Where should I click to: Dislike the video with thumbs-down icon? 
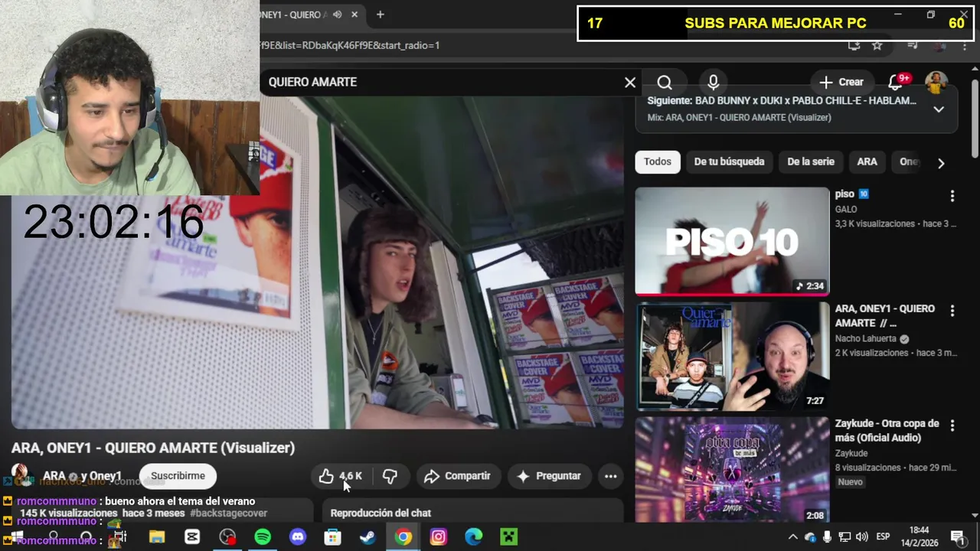tap(390, 476)
